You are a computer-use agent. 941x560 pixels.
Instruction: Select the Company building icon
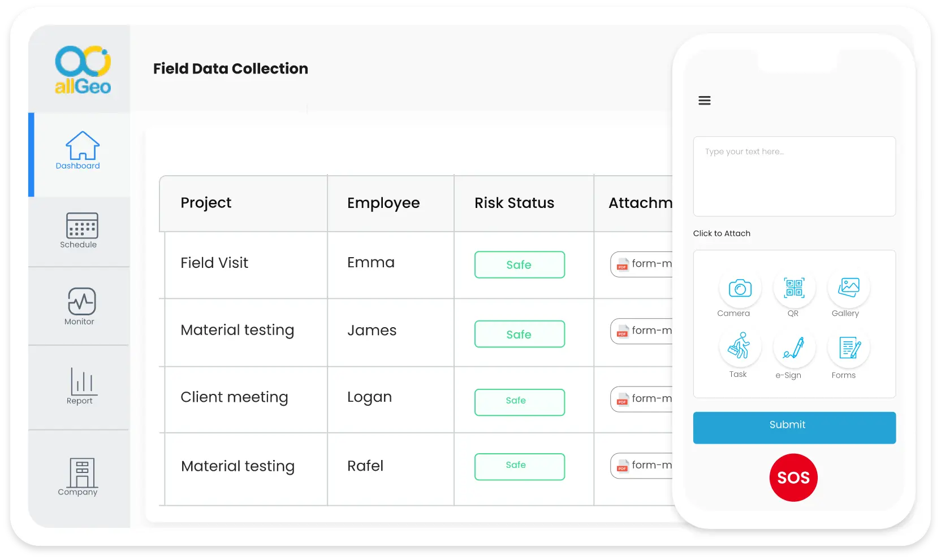[82, 472]
